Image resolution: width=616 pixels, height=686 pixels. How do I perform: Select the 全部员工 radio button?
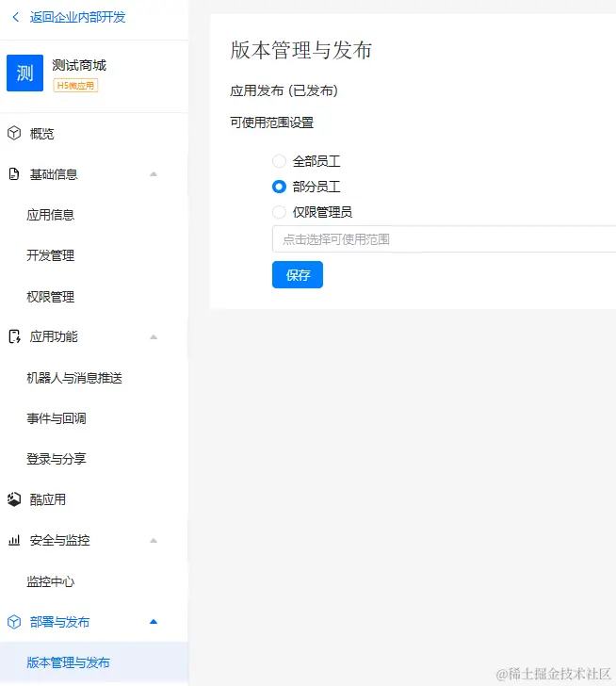click(279, 161)
